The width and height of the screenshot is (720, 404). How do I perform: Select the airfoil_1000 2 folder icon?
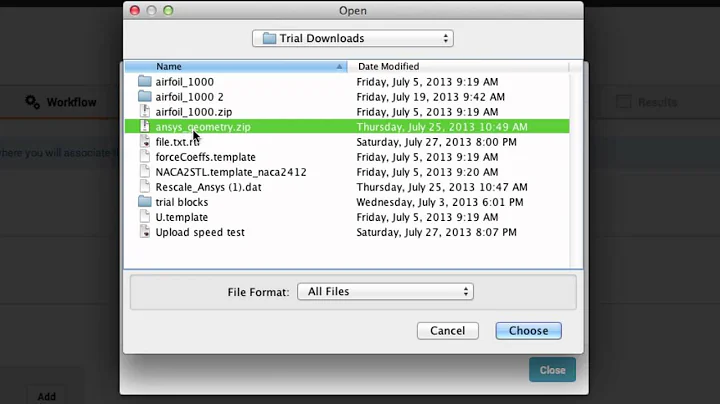click(145, 96)
